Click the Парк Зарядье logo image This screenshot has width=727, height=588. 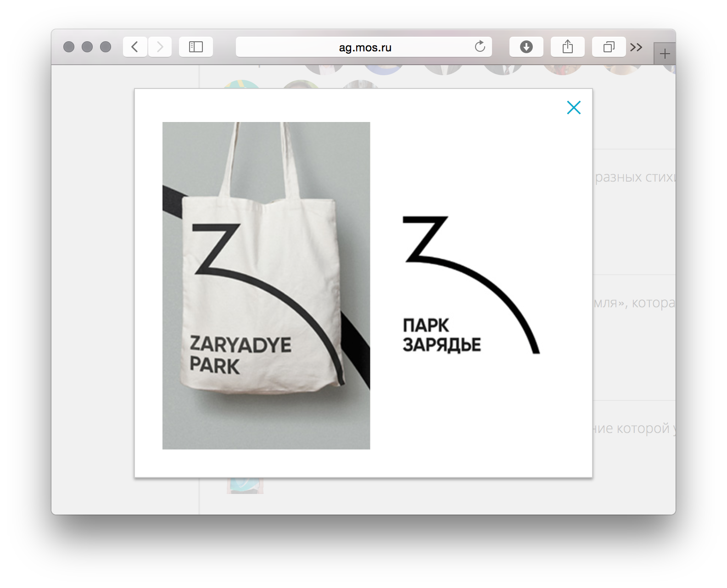coord(471,285)
